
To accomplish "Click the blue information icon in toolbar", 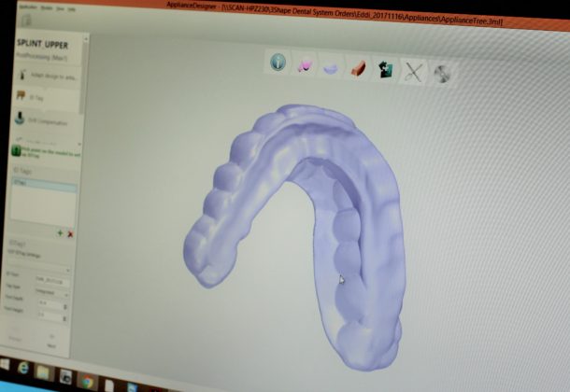I will tap(278, 62).
